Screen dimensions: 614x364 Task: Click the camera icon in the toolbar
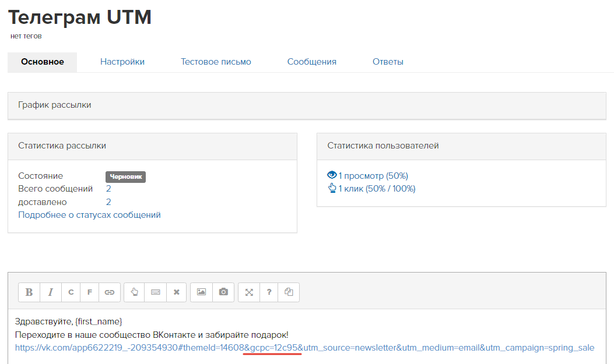[x=223, y=292]
